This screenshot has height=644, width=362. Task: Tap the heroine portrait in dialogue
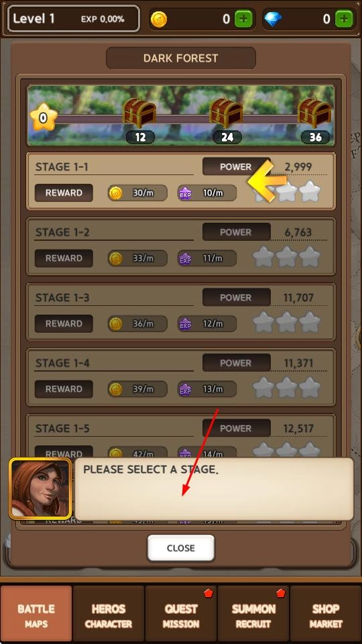[40, 489]
